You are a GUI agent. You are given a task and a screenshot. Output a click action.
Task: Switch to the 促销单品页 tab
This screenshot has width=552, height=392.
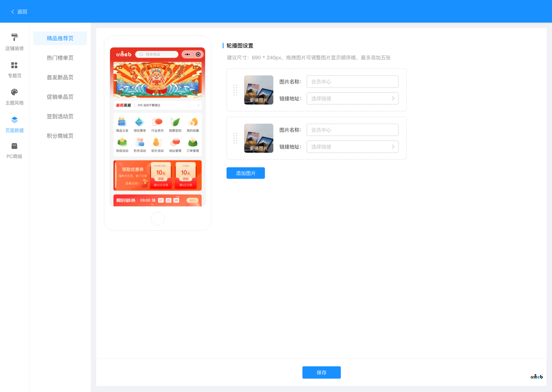pyautogui.click(x=60, y=97)
